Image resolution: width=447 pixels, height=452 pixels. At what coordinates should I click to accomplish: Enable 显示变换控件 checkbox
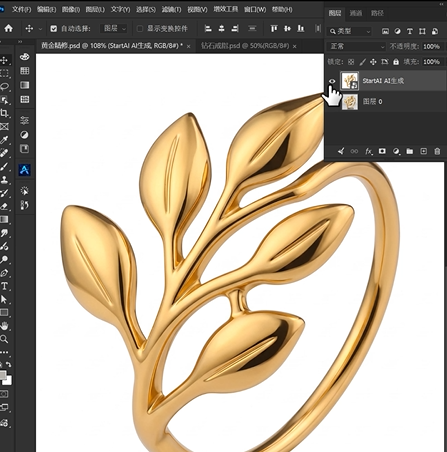[x=140, y=29]
